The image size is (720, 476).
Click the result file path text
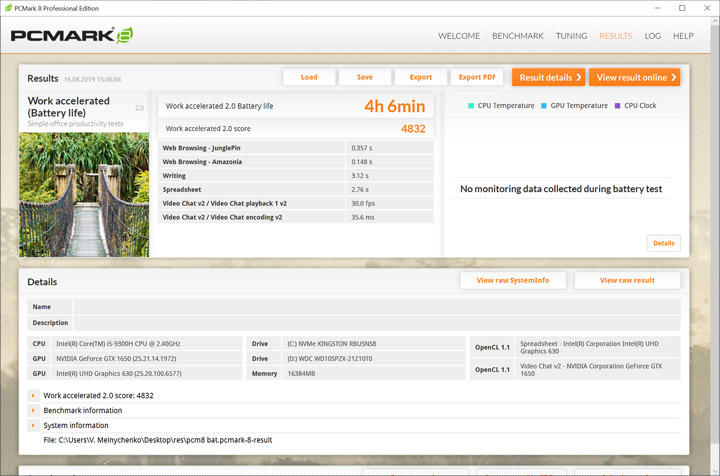pyautogui.click(x=158, y=440)
